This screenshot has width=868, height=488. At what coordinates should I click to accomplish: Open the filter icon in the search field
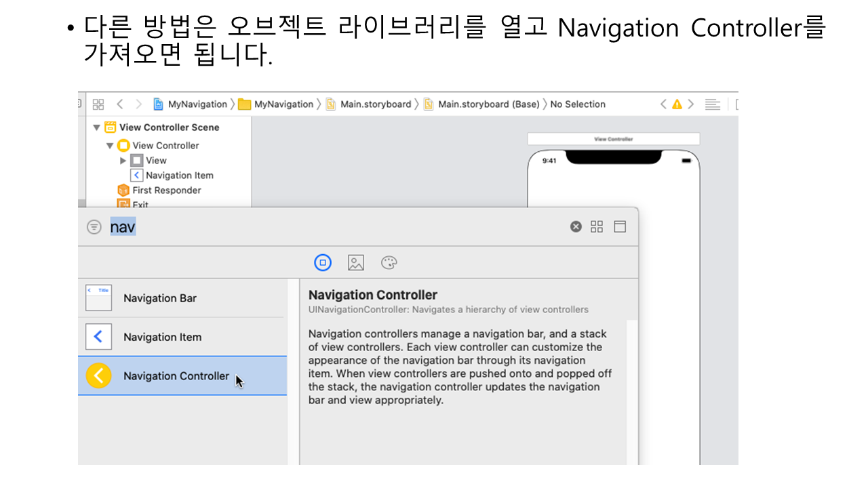click(94, 227)
